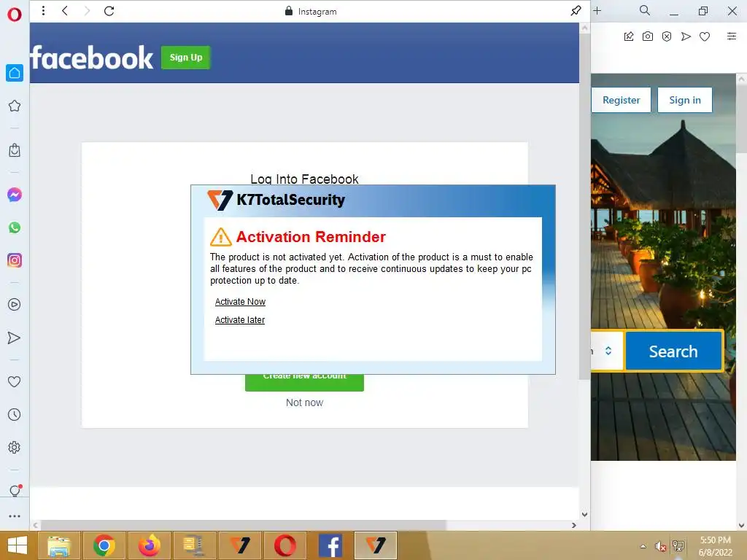Open lightbulb tips icon in sidebar

tap(15, 491)
